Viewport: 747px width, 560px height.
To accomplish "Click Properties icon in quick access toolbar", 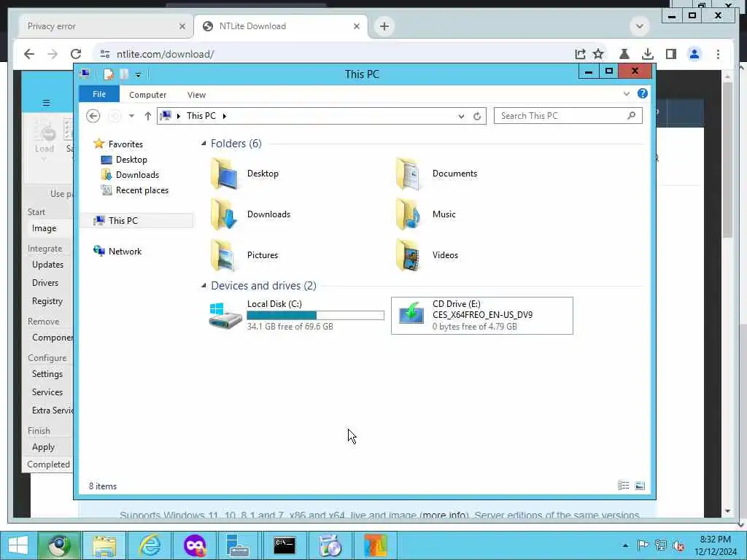I will tap(109, 74).
